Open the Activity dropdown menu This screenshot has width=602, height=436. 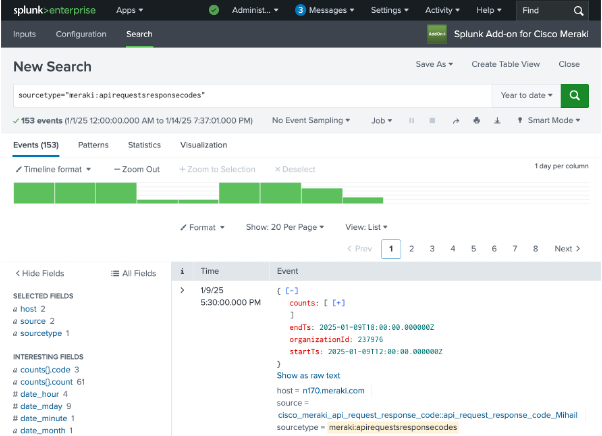(442, 10)
